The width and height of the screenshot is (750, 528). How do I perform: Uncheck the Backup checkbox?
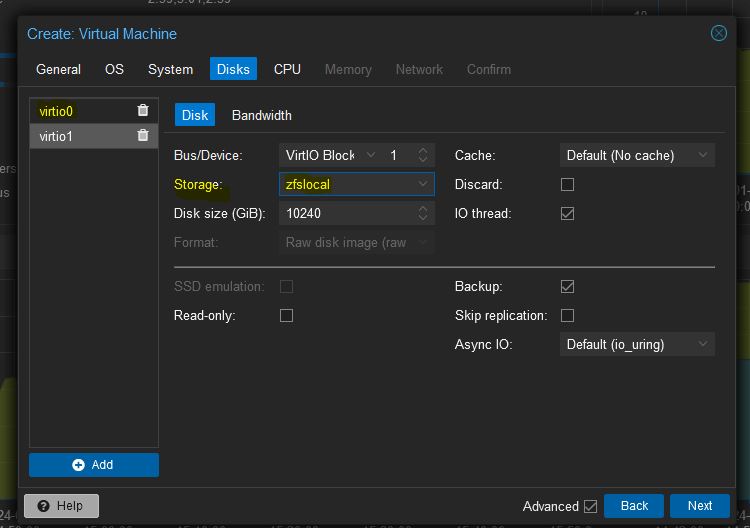click(567, 287)
